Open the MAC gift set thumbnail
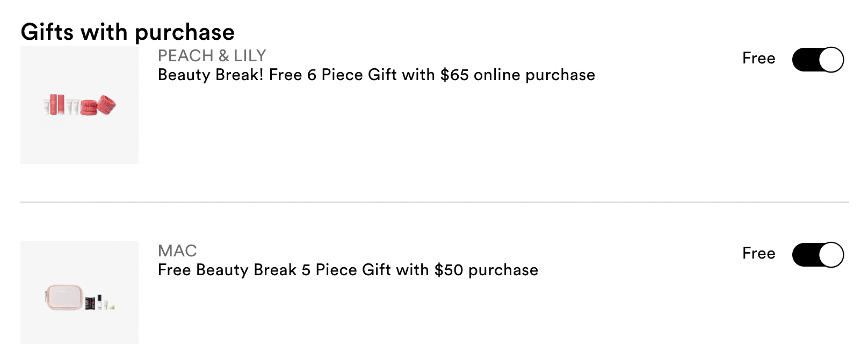Image resolution: width=868 pixels, height=344 pixels. point(79,292)
